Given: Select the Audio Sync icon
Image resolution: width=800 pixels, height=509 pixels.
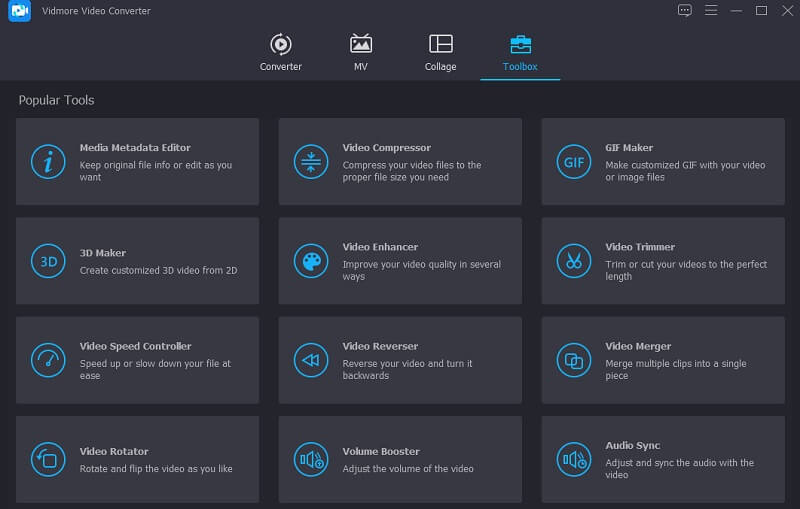Looking at the screenshot, I should coord(573,459).
